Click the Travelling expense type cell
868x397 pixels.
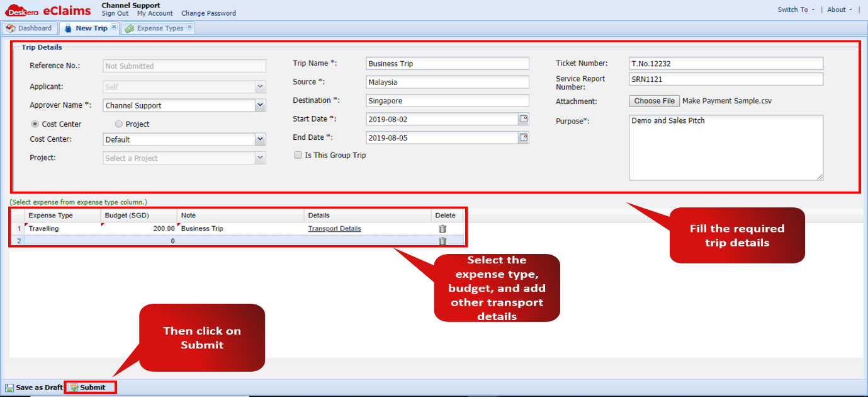[62, 229]
